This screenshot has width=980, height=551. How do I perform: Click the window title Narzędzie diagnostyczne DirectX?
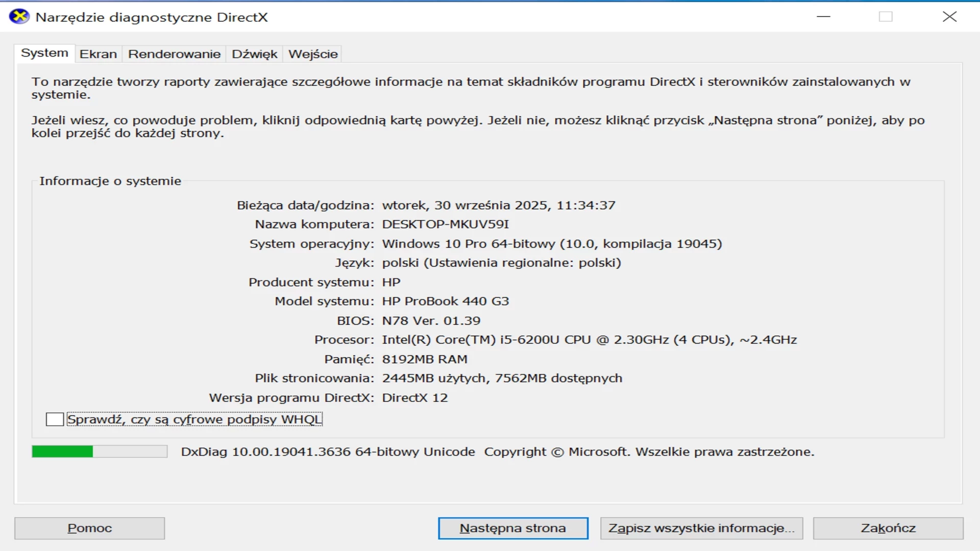tap(152, 17)
